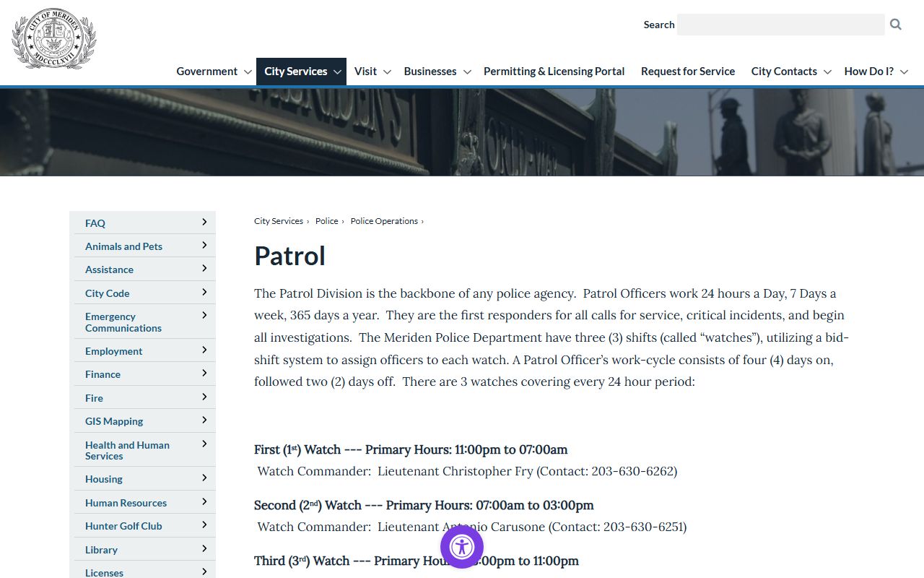Viewport: 924px width, 578px height.
Task: Open Permitting & Licensing Portal
Action: (554, 72)
